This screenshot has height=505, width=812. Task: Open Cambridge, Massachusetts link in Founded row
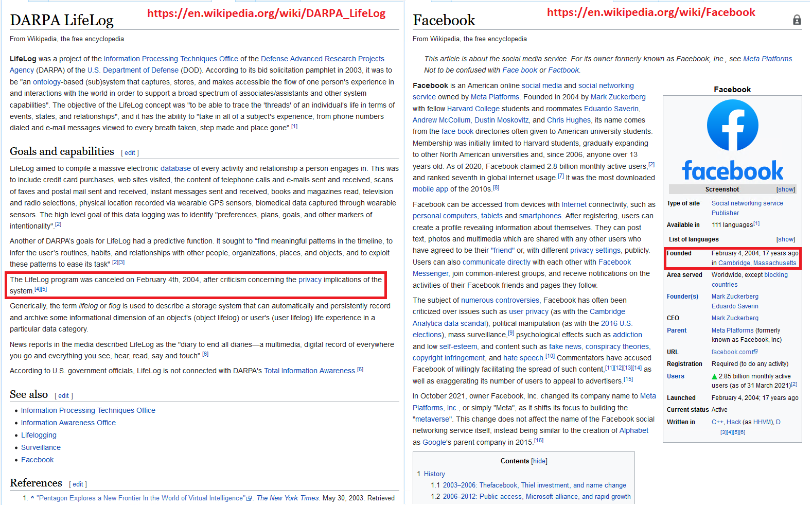pos(757,263)
